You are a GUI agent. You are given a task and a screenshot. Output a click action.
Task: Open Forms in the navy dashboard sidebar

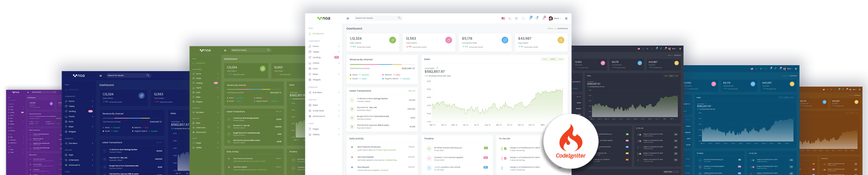coord(79,101)
